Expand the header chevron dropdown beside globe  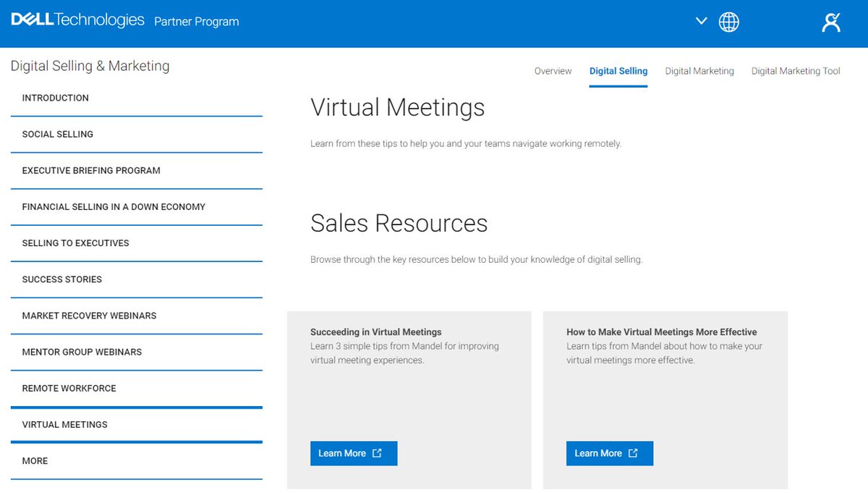coord(701,21)
